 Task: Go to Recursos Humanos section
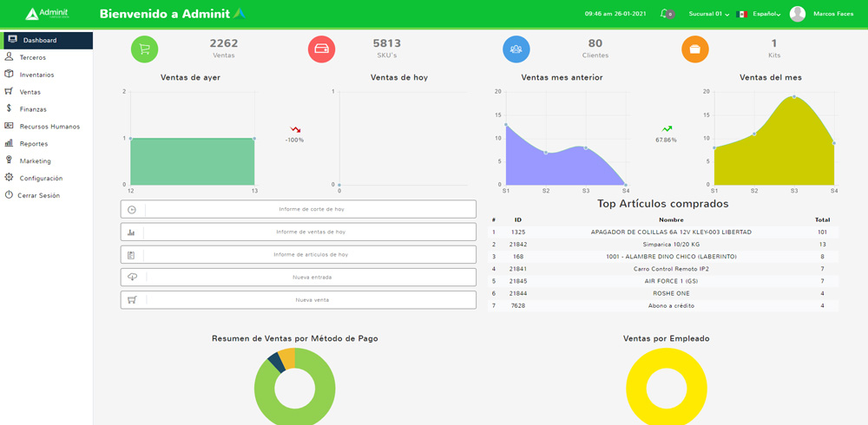coord(49,127)
